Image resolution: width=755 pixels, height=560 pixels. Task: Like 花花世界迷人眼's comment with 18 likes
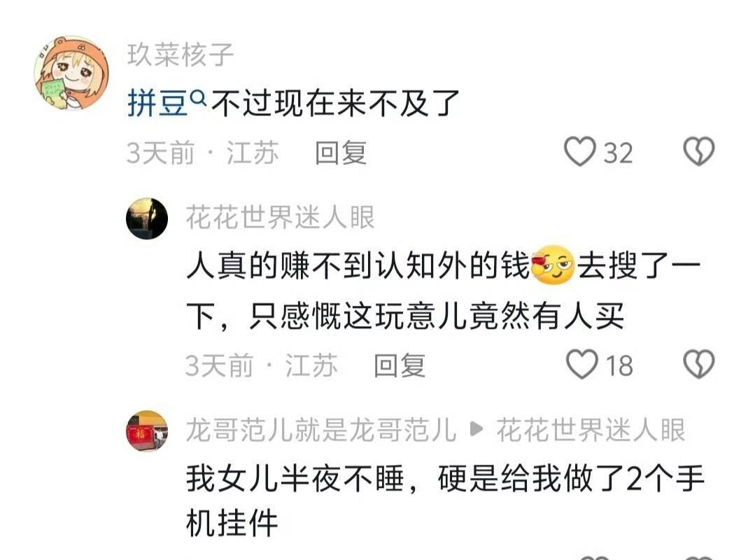(581, 364)
